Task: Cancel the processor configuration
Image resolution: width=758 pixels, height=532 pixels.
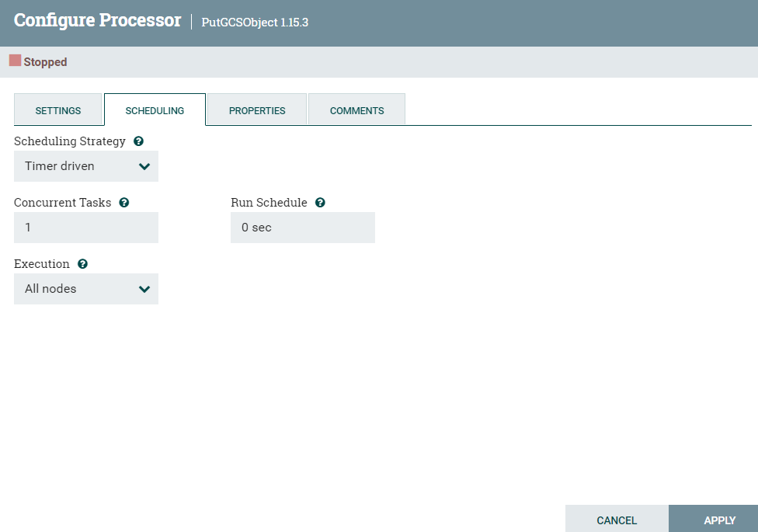Action: coord(617,520)
